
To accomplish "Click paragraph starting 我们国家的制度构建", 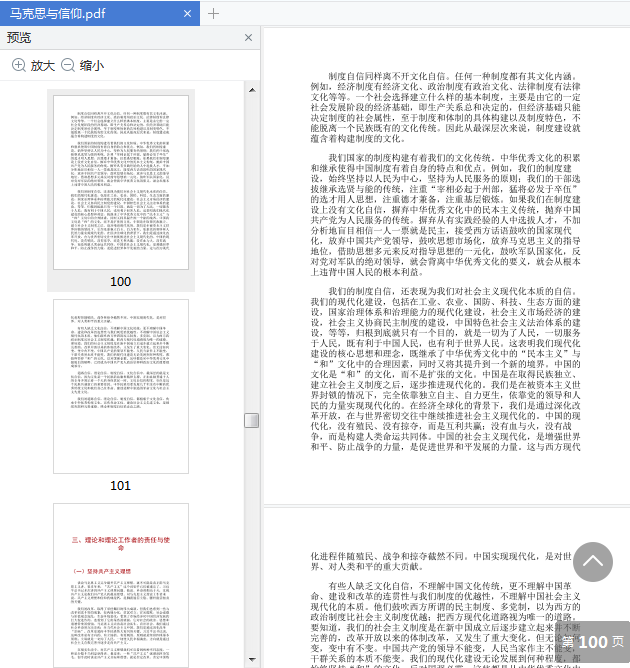I will [x=446, y=215].
